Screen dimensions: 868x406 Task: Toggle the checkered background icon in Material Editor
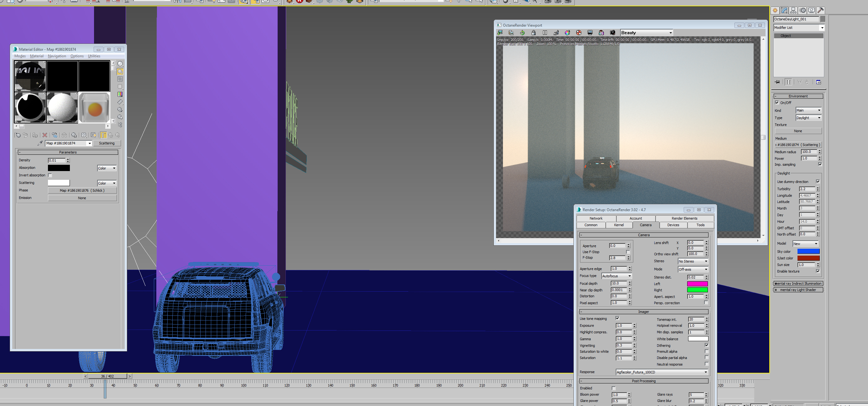(120, 79)
